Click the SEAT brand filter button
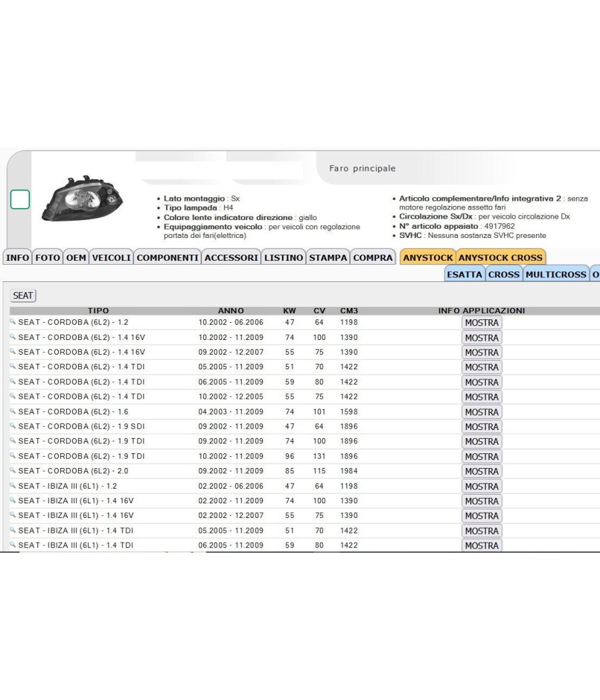This screenshot has height=700, width=600. tap(23, 295)
